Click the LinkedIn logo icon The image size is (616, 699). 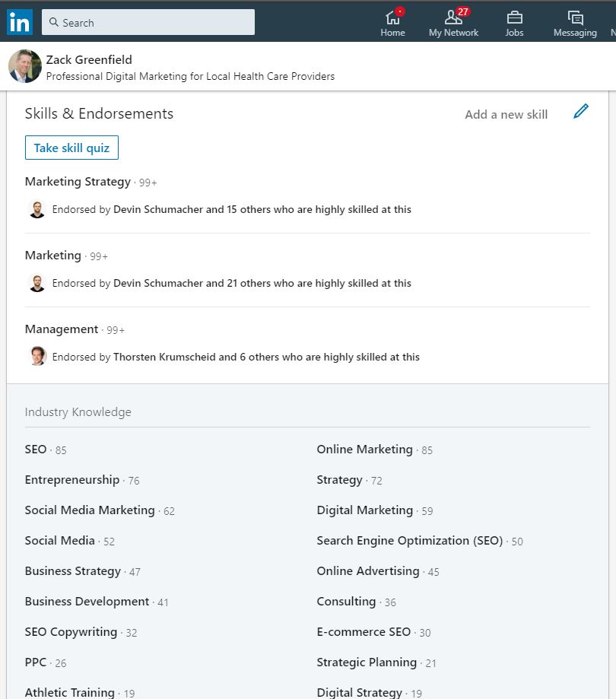tap(20, 22)
